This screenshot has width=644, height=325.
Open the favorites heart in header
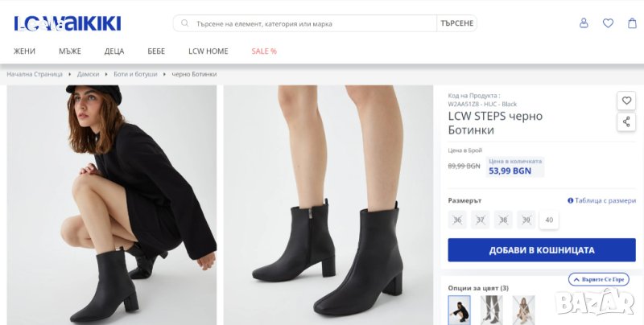tap(608, 23)
